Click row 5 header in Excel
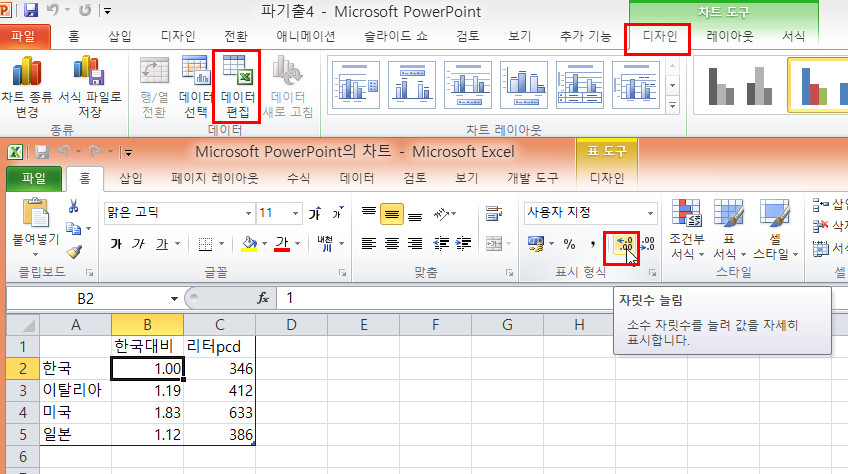Screen dimensions: 848x474 [x=23, y=434]
